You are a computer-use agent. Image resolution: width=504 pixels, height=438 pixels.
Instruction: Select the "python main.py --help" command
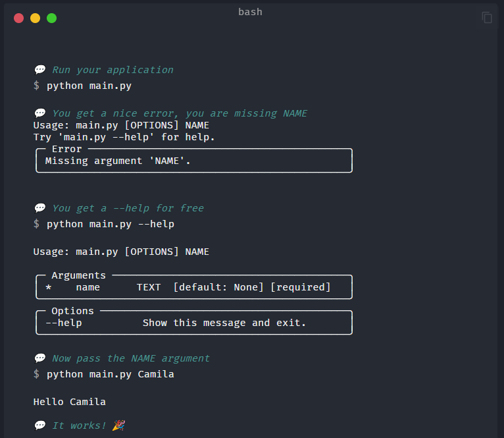click(110, 224)
